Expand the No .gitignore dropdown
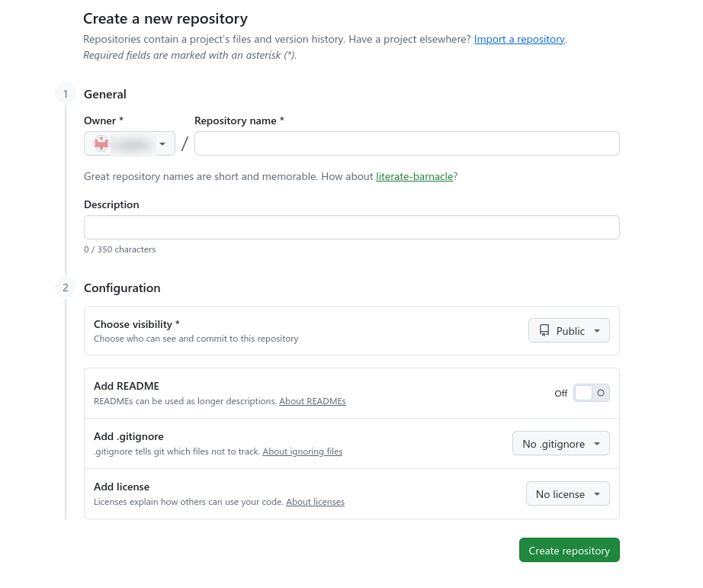Screen dimensions: 703x588 (560, 444)
